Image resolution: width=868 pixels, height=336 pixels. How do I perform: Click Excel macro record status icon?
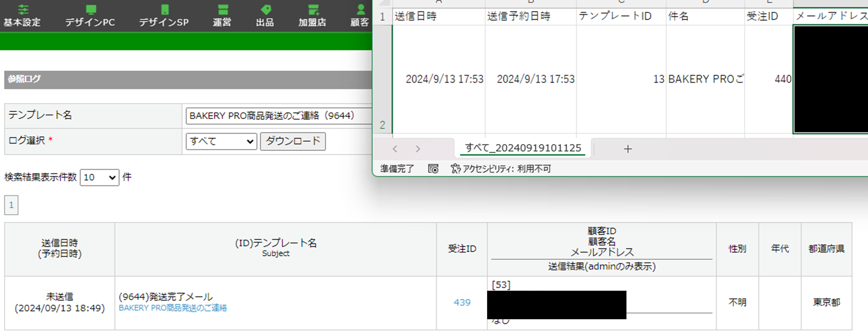pos(433,169)
